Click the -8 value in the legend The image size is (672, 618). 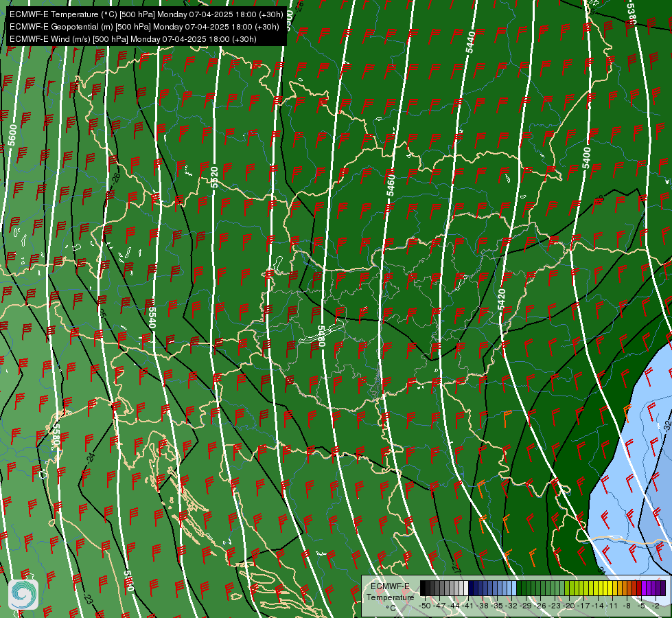tap(627, 606)
